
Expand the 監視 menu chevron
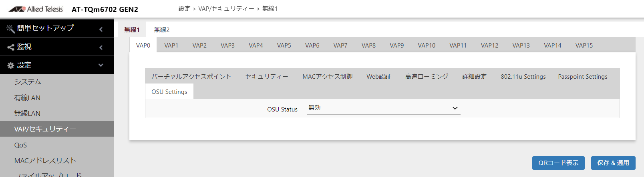coord(101,48)
